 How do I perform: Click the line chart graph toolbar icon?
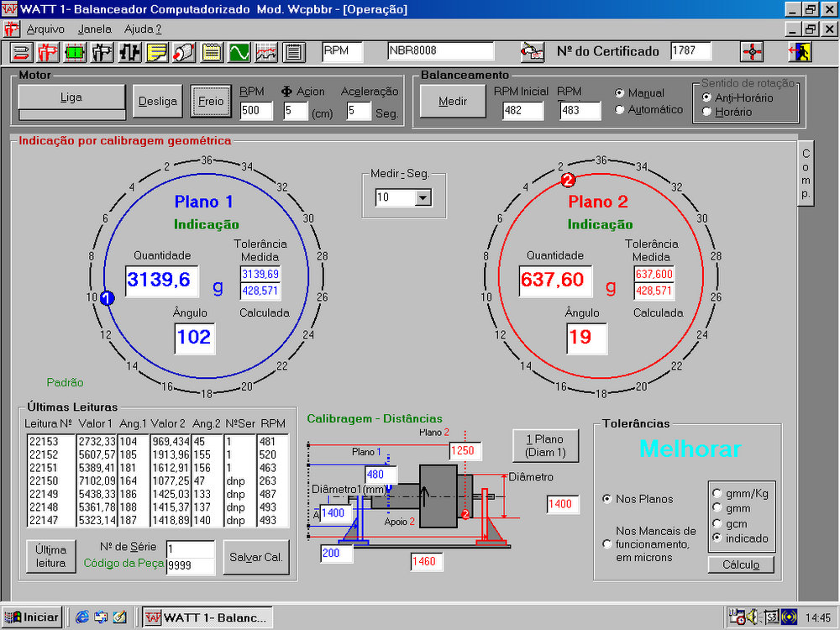(266, 52)
